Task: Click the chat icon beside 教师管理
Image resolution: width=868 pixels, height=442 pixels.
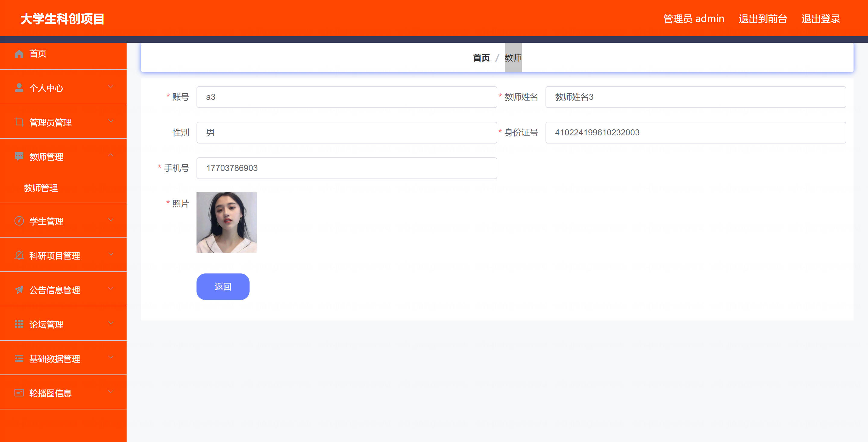Action: [19, 156]
